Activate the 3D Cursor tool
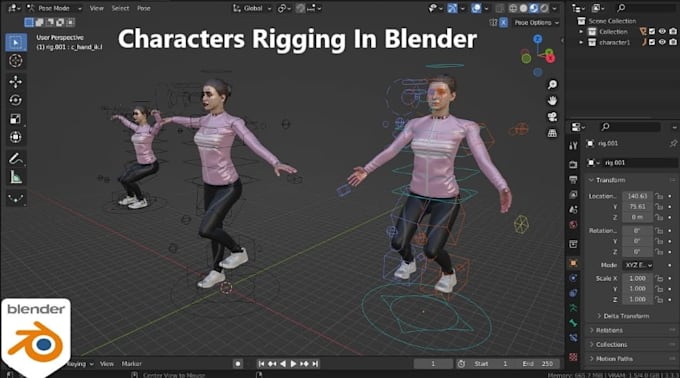 (x=16, y=61)
